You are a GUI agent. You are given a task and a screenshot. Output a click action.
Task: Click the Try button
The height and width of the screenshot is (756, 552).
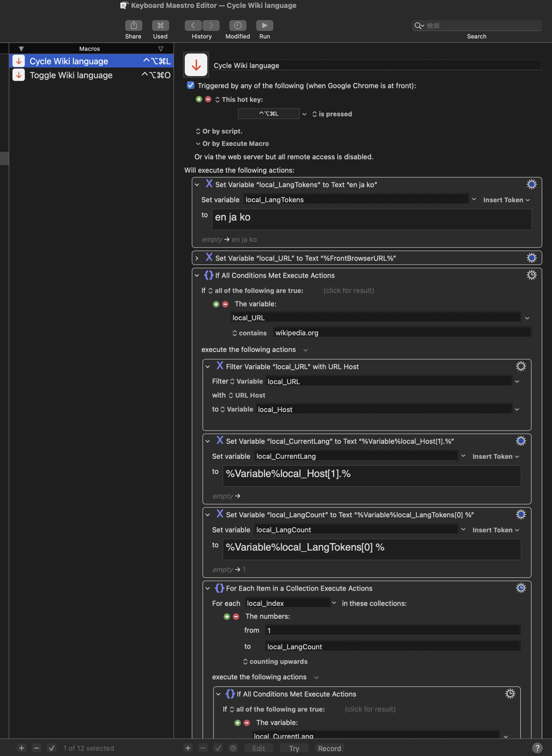point(294,748)
